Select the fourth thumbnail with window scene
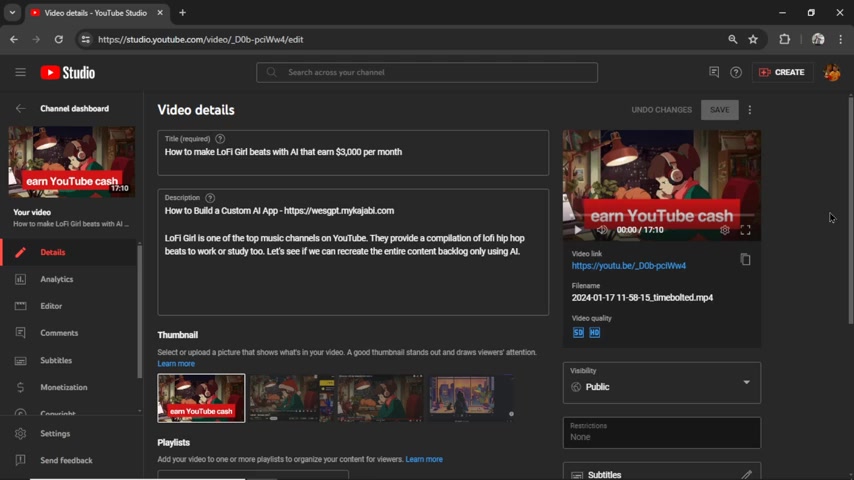Screen dimensions: 854x480 pyautogui.click(x=471, y=398)
